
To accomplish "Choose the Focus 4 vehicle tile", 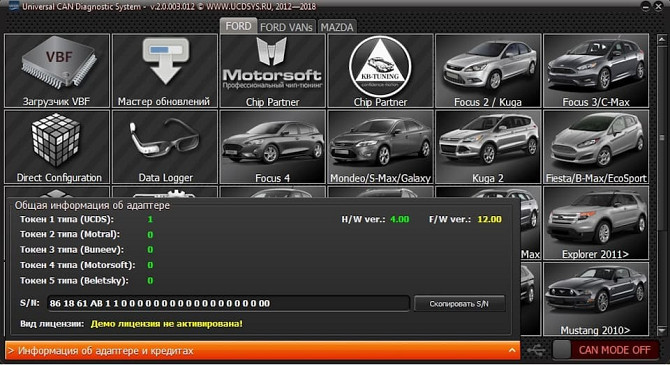I will click(x=272, y=147).
